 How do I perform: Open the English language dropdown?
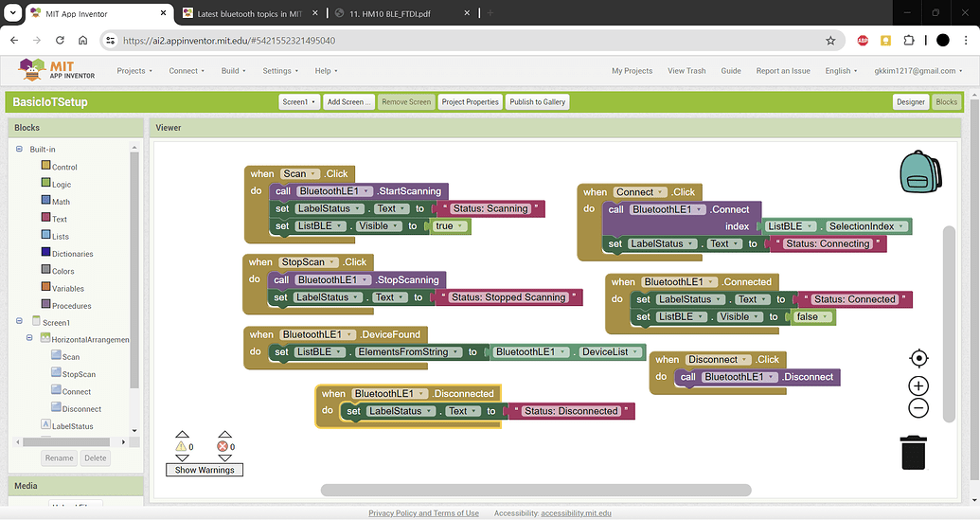[x=841, y=71]
